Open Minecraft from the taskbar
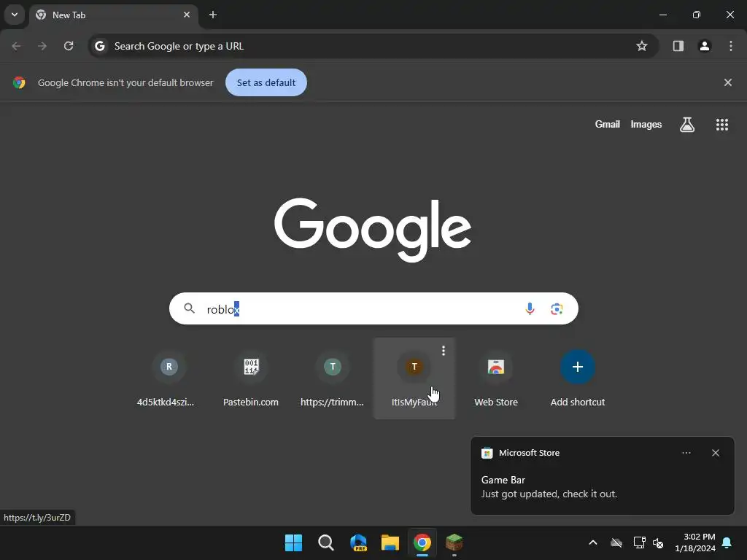The height and width of the screenshot is (560, 747). coord(454,542)
